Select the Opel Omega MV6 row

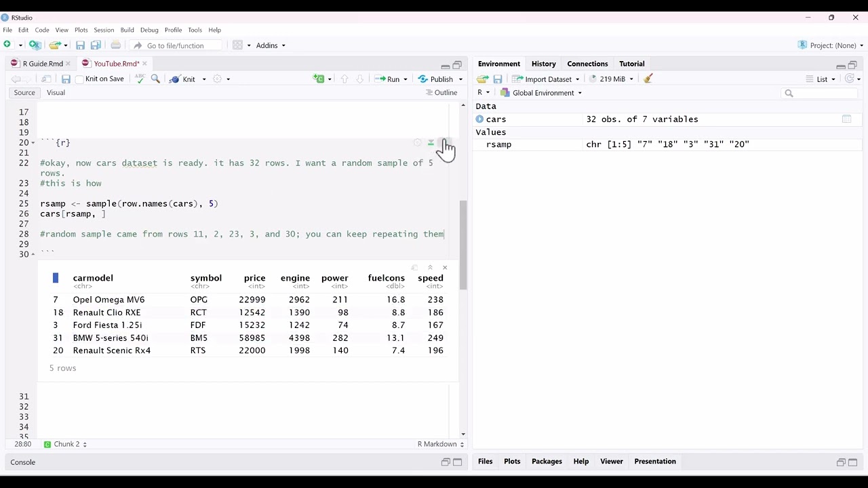pyautogui.click(x=248, y=300)
